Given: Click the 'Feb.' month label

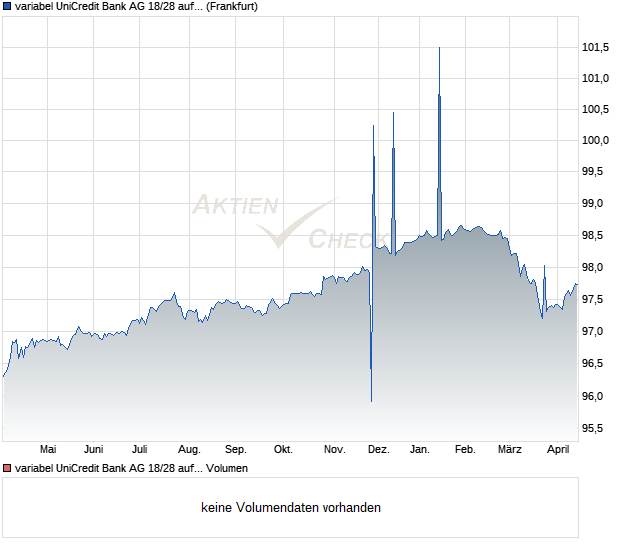Looking at the screenshot, I should coord(465,449).
